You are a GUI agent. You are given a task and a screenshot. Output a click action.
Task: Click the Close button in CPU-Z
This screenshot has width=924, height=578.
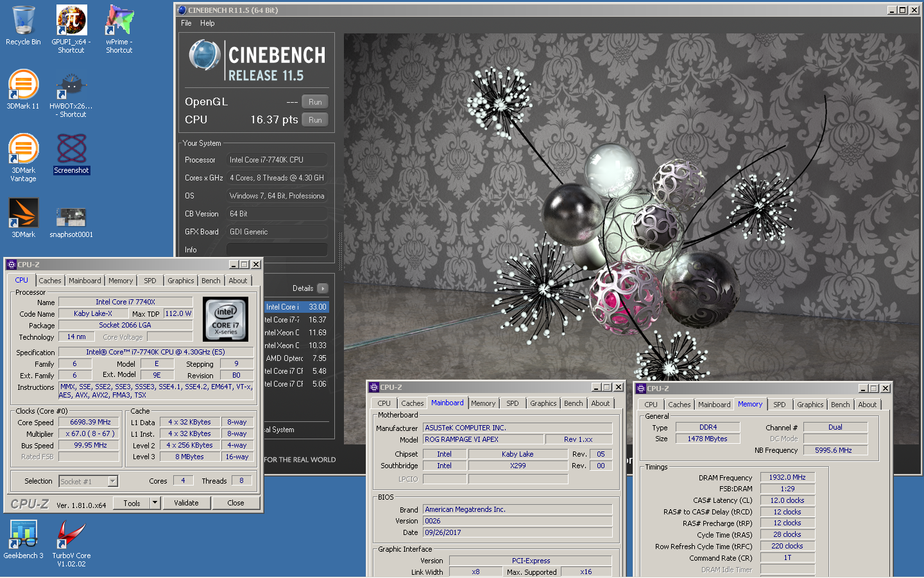pos(235,503)
